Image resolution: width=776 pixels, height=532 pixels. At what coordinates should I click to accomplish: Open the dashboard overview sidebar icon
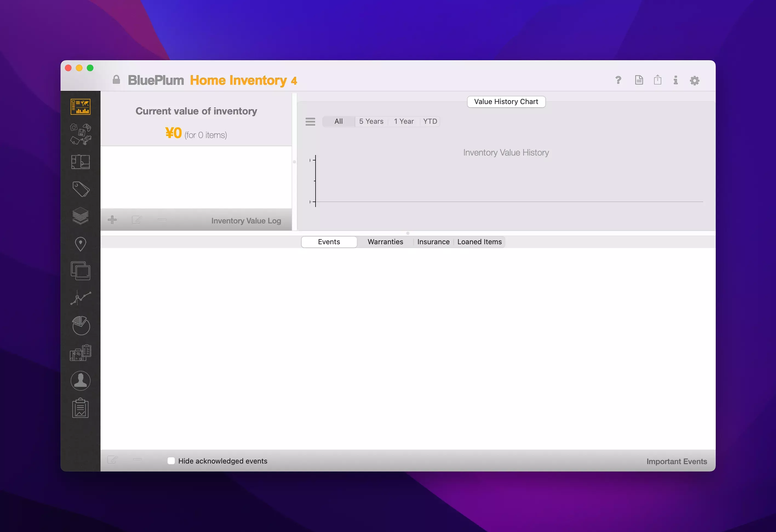pyautogui.click(x=81, y=107)
